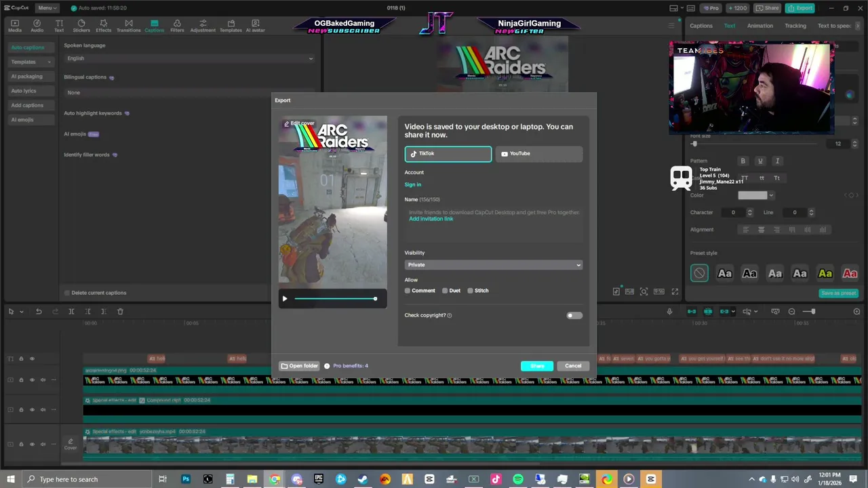
Task: Expand the Menu dropdown in title bar
Action: pos(46,8)
